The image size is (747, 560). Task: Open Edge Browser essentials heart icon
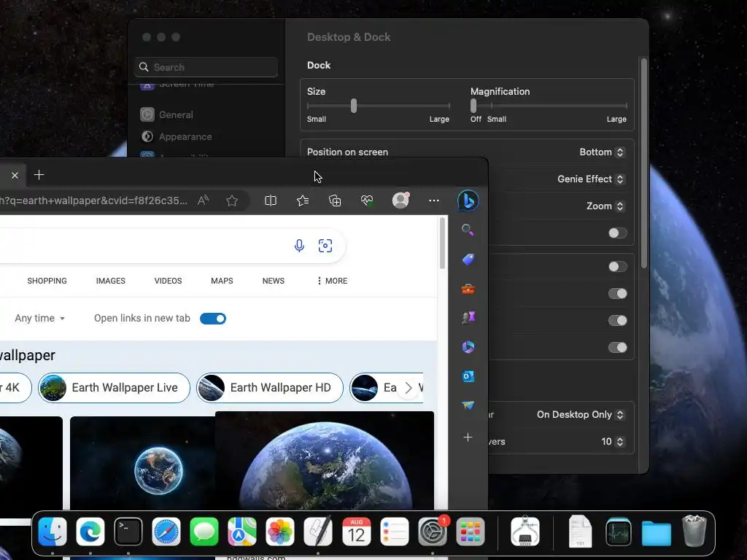tap(367, 201)
